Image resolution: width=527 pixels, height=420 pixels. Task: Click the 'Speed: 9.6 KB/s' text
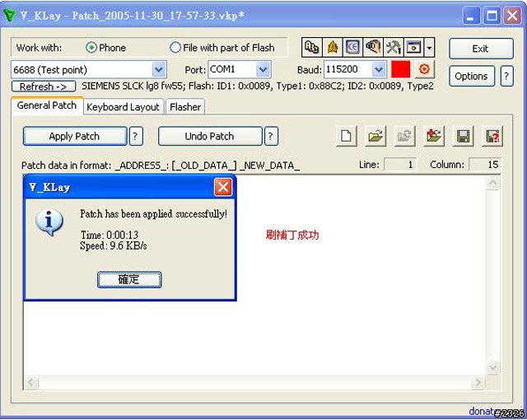click(x=114, y=245)
